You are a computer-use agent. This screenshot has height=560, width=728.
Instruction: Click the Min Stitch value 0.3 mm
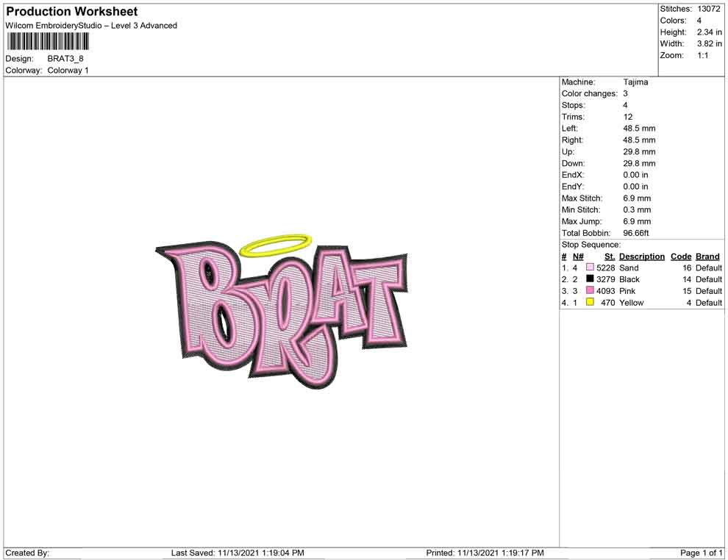click(637, 209)
